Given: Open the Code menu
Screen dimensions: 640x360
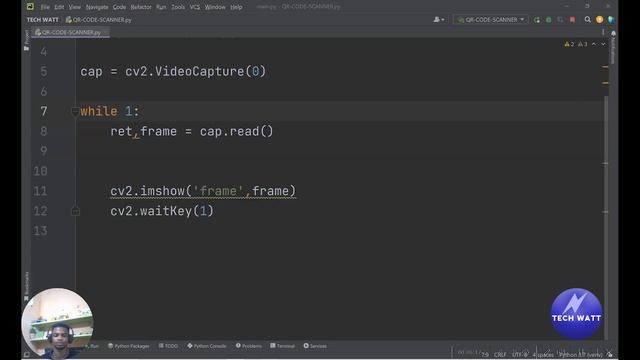Looking at the screenshot, I should [x=119, y=7].
